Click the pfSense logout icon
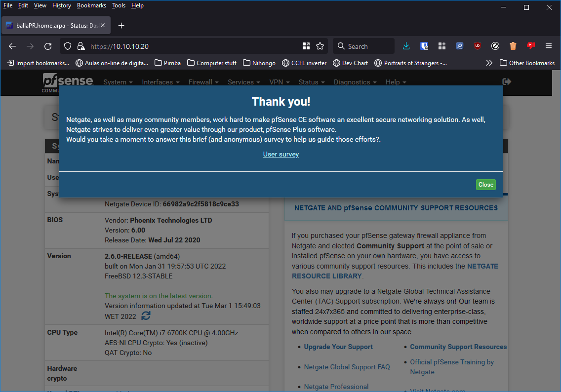 coord(506,81)
